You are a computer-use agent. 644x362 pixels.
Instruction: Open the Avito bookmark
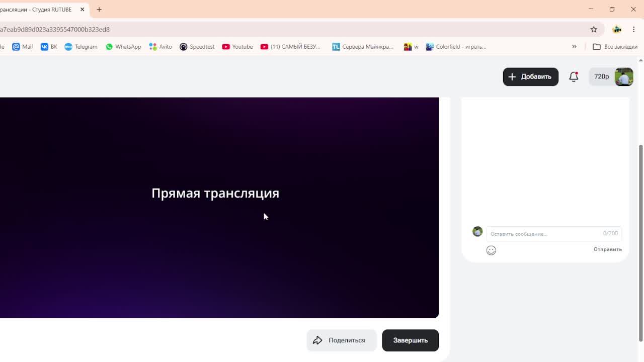tap(160, 47)
